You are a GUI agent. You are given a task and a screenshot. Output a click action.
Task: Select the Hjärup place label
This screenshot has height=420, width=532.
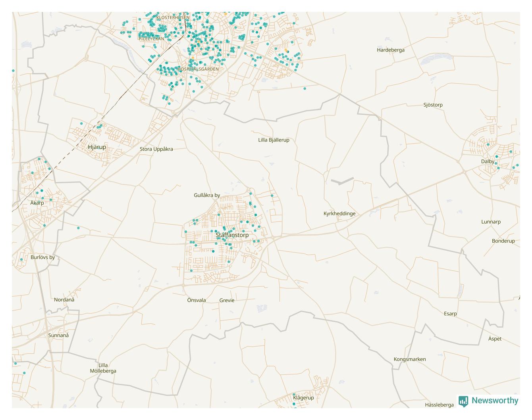(x=97, y=147)
